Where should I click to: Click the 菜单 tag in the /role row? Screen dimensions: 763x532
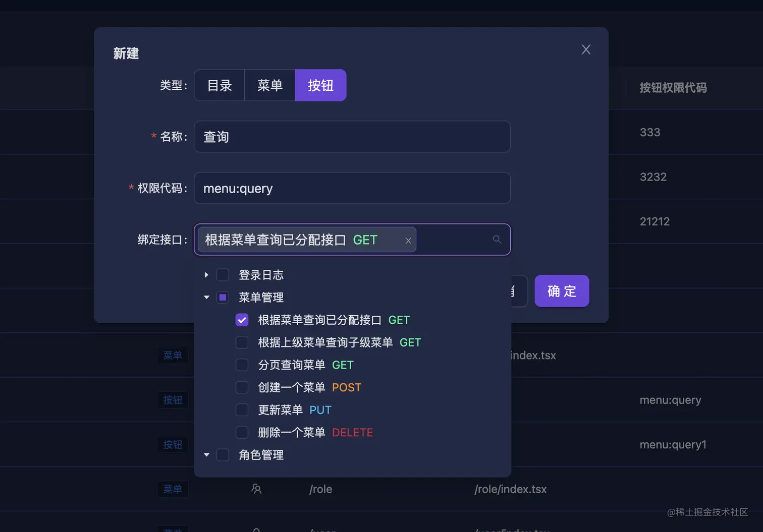point(173,489)
